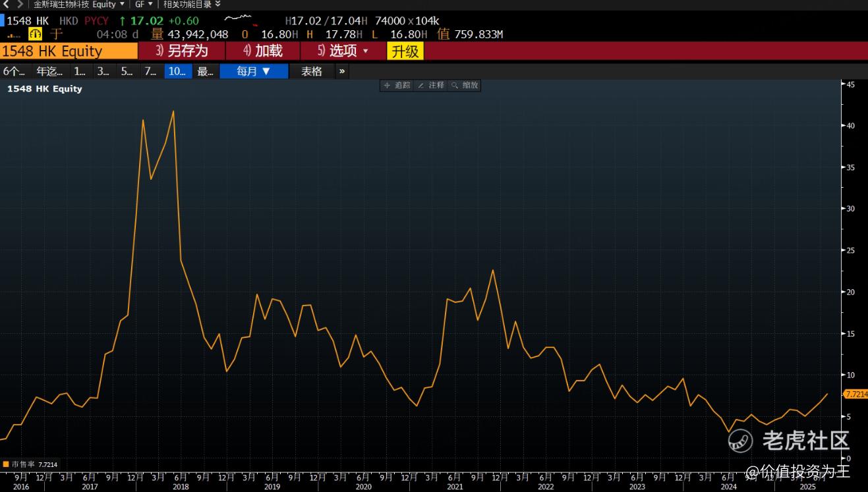The width and height of the screenshot is (868, 492).
Task: Open the 金斯瑞生物科技 Equity dropdown
Action: (79, 4)
